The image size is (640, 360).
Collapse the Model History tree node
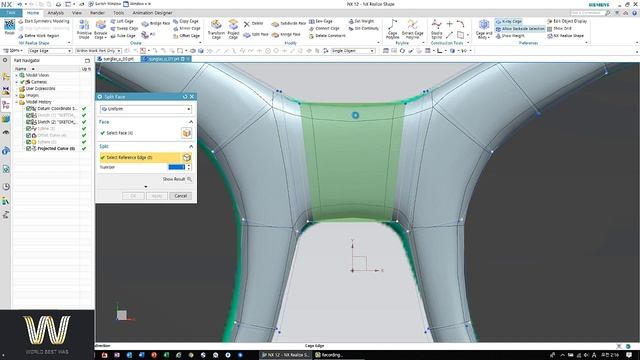click(x=17, y=102)
